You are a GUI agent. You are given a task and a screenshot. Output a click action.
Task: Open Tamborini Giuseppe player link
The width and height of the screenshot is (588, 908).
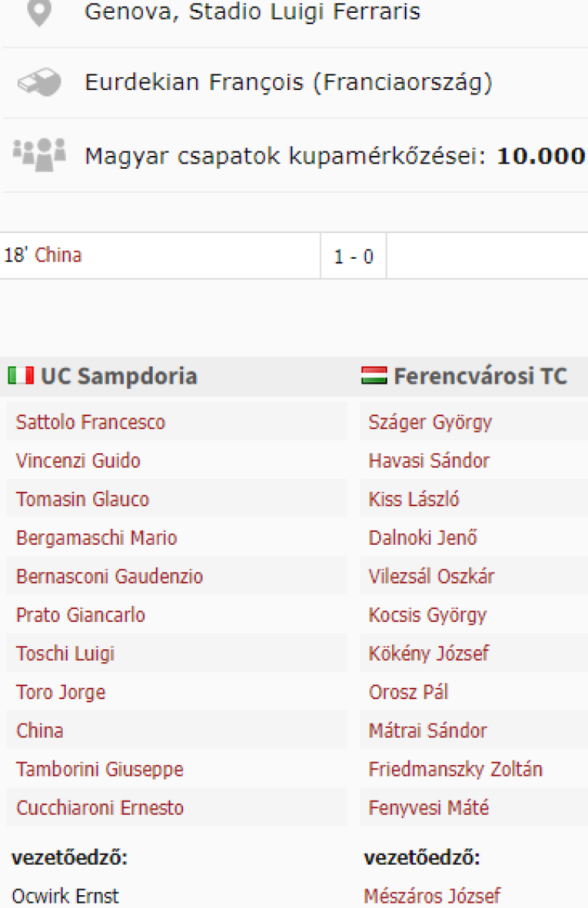point(100,770)
